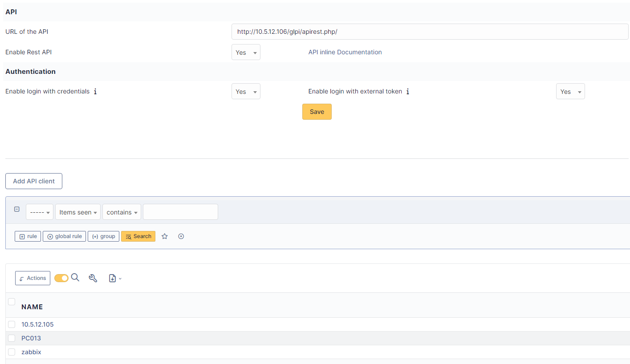Viewport: 630px width, 364px height.
Task: Click the URL of the API field
Action: tap(430, 32)
